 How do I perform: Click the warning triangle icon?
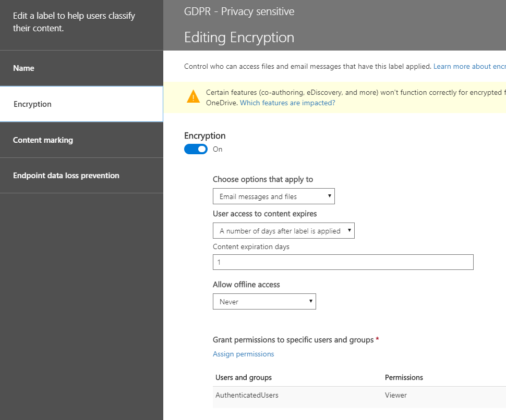193,96
